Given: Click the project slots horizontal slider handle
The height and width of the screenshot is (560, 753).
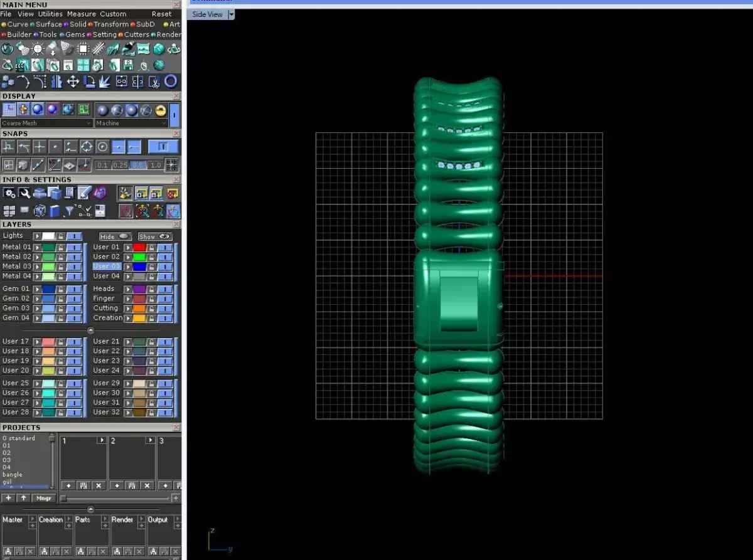Looking at the screenshot, I should tap(63, 498).
